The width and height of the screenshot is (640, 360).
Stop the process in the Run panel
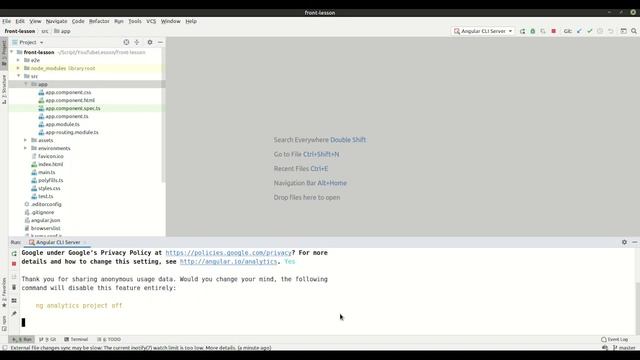14,264
